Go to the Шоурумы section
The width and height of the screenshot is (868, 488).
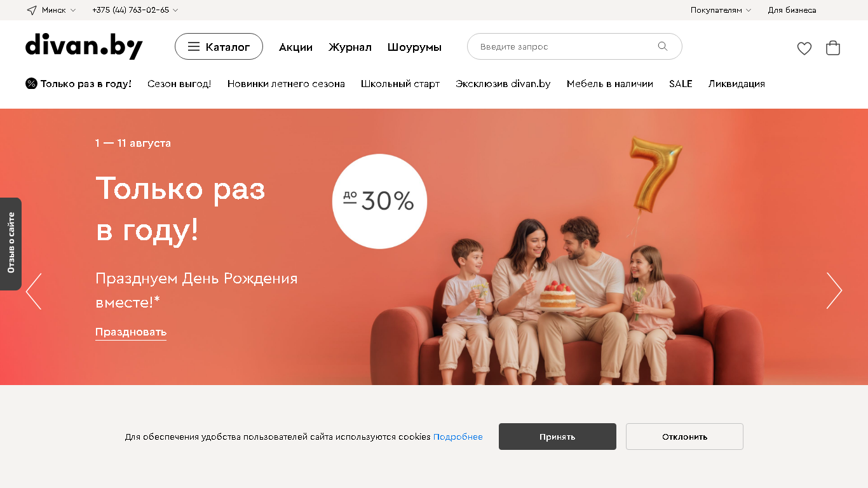pos(414,47)
